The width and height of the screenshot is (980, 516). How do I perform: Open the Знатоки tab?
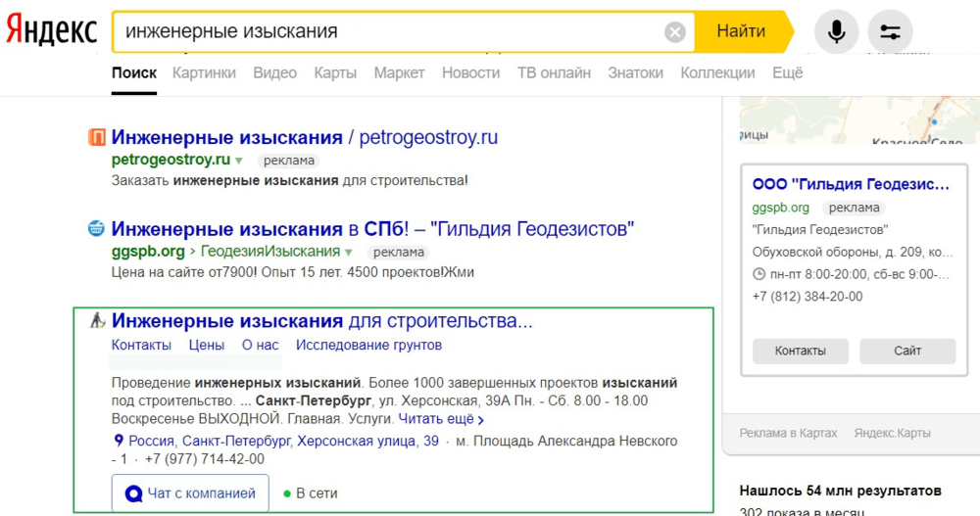click(x=636, y=73)
